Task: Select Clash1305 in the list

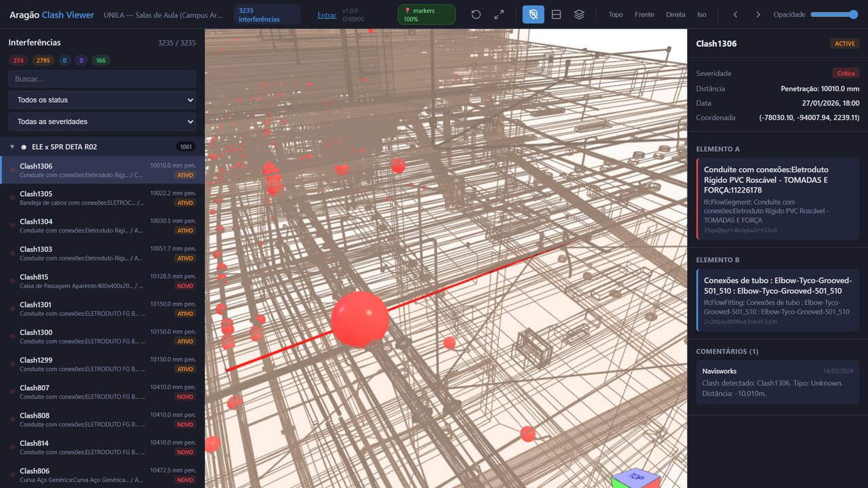Action: coord(102,198)
